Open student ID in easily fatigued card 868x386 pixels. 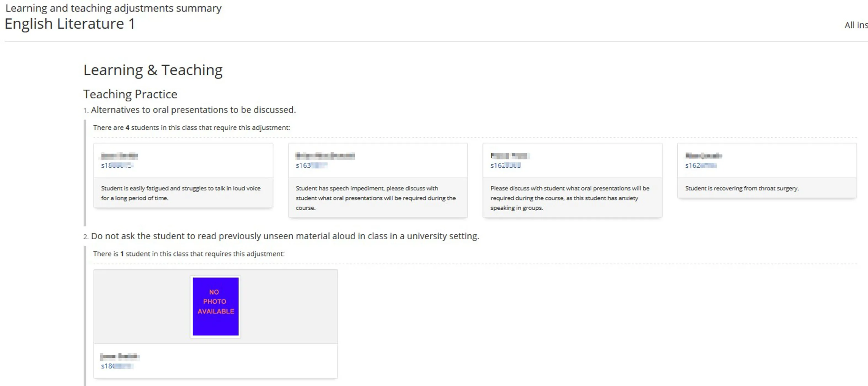(x=117, y=165)
